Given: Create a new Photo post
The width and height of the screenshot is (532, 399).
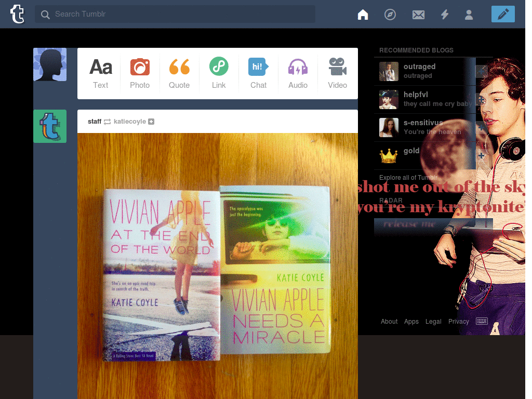Looking at the screenshot, I should click(x=140, y=73).
